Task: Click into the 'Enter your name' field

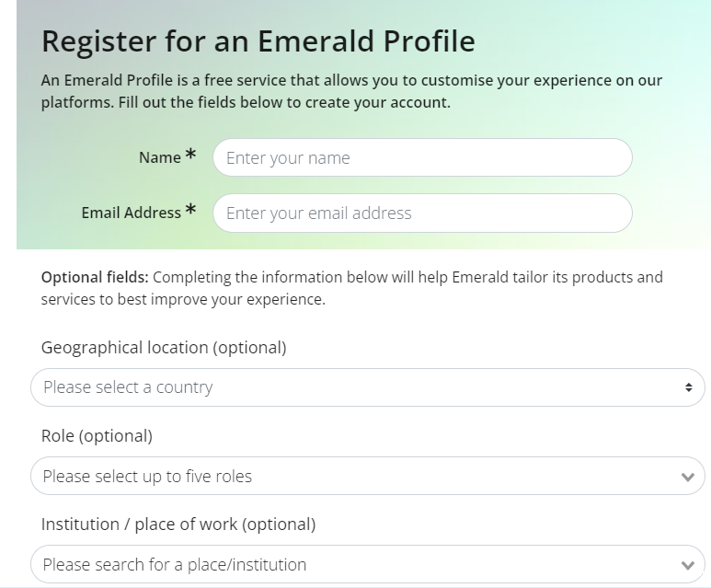Action: (x=422, y=157)
